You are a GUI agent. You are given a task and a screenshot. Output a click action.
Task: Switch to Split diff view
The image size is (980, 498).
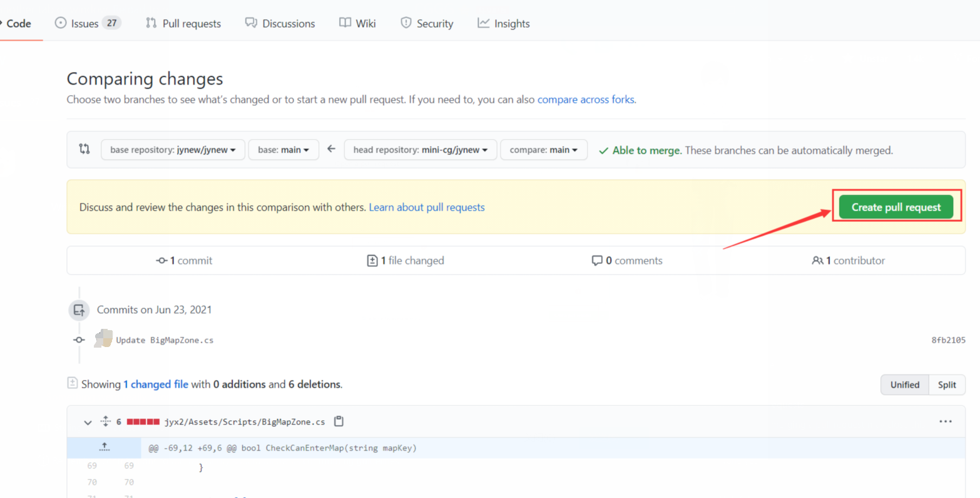pyautogui.click(x=946, y=385)
